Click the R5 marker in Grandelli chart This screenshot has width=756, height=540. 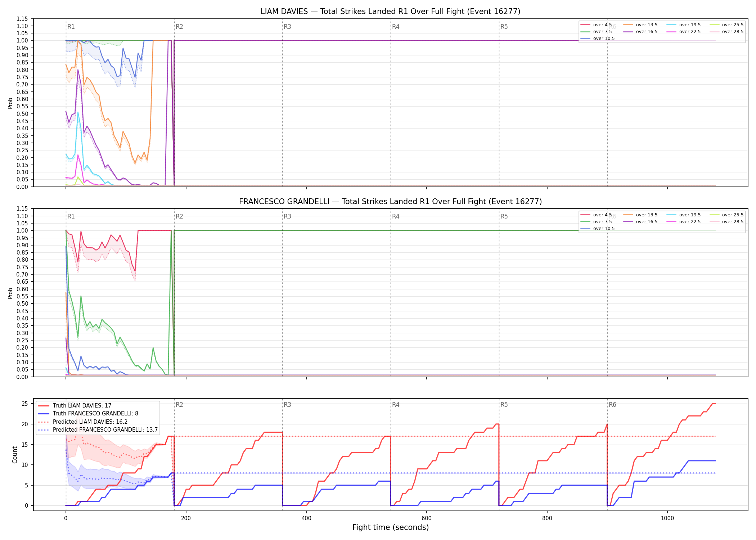coord(504,216)
